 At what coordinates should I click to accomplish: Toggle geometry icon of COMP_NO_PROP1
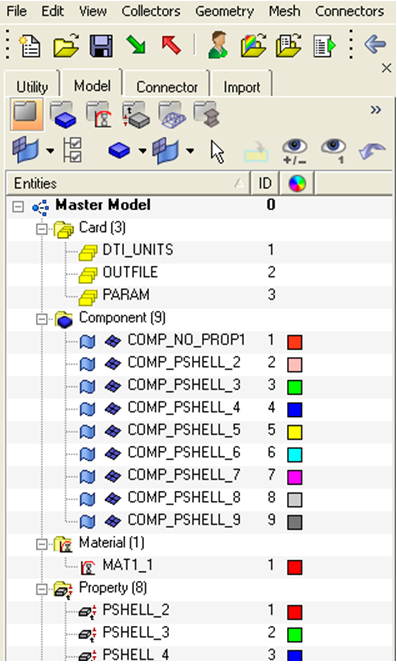click(87, 341)
